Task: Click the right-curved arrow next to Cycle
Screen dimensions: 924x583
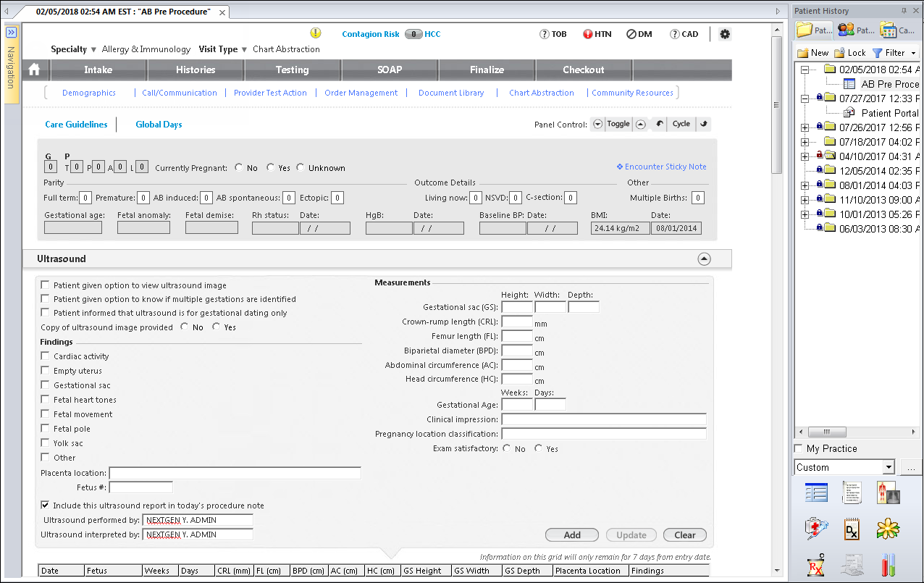Action: click(703, 124)
